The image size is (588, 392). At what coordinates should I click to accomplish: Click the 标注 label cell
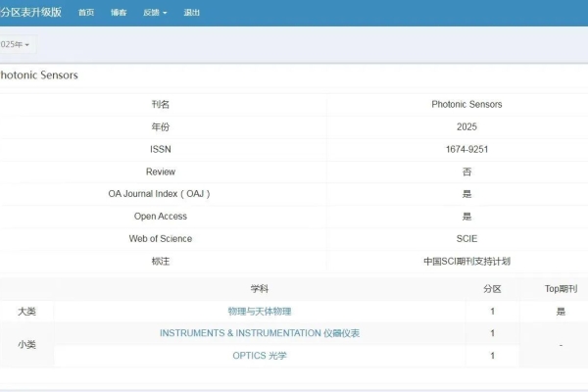(x=161, y=261)
